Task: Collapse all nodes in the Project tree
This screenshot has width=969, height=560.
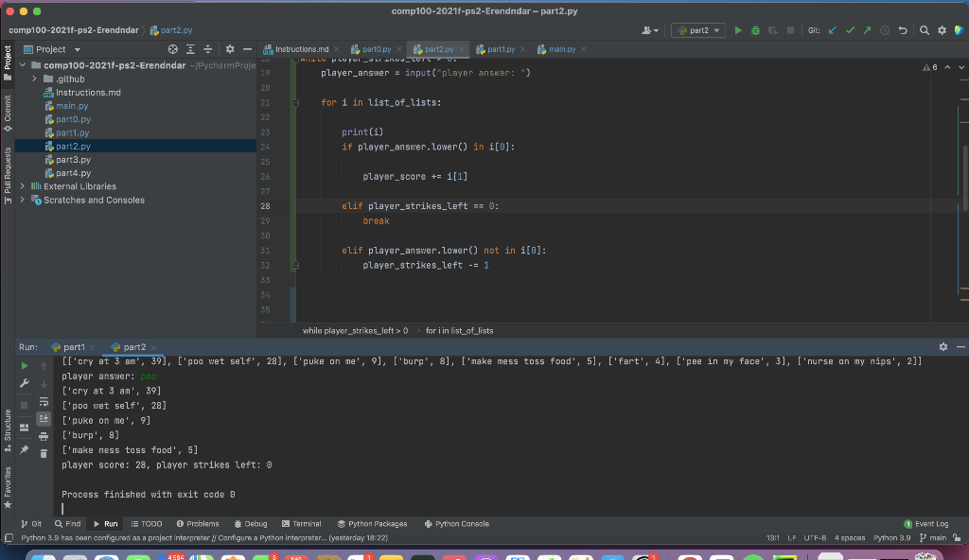Action: point(207,48)
